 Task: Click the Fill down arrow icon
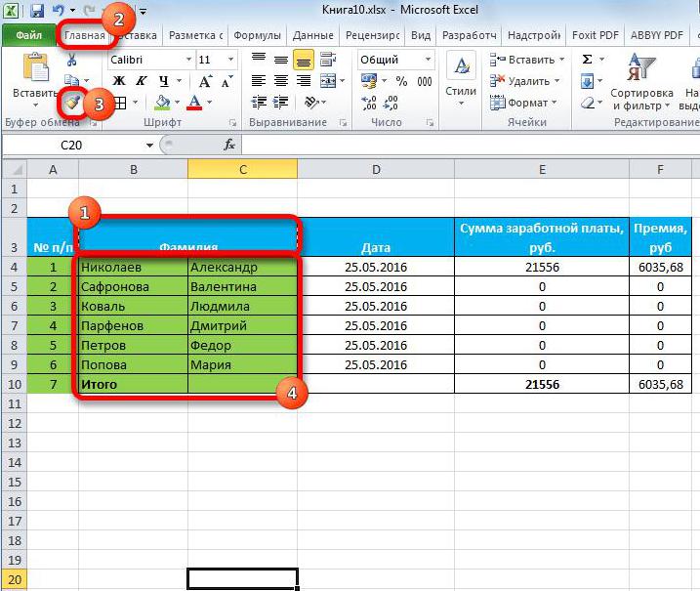[587, 81]
